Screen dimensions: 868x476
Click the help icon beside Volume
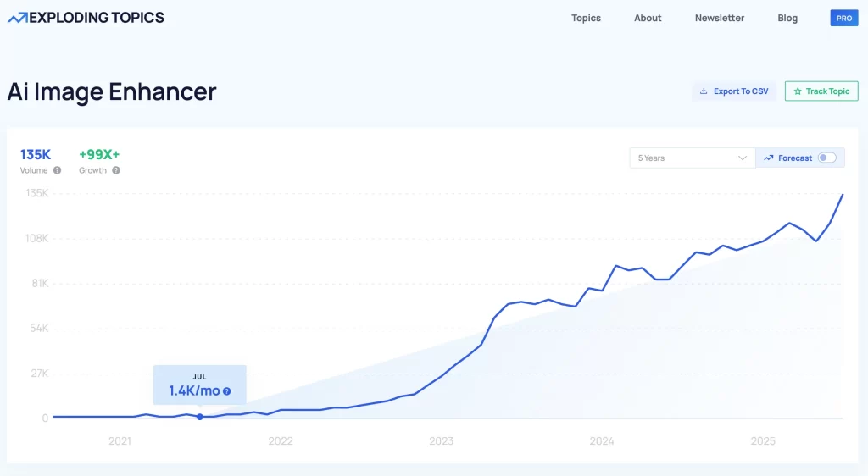tap(58, 170)
